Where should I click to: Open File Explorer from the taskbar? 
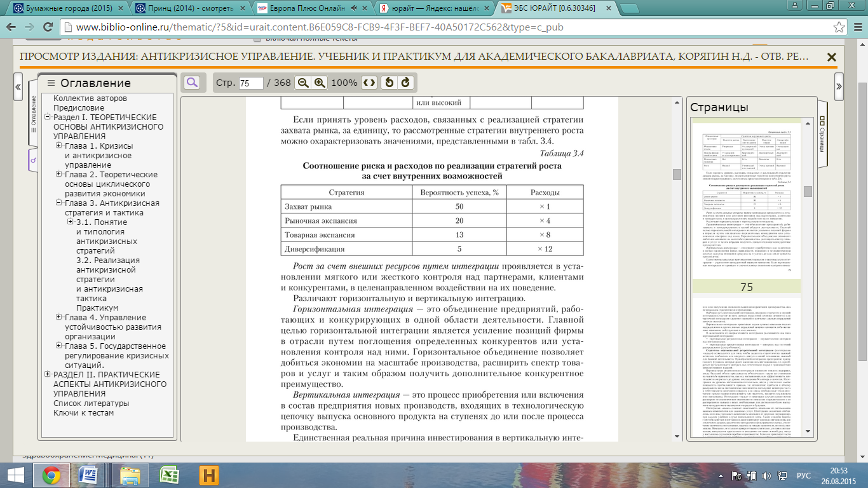(x=130, y=475)
